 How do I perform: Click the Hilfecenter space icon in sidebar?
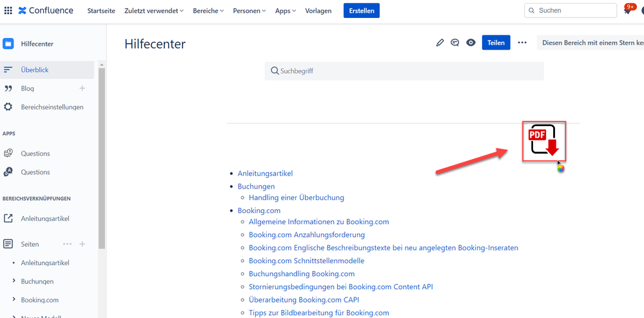[x=8, y=44]
